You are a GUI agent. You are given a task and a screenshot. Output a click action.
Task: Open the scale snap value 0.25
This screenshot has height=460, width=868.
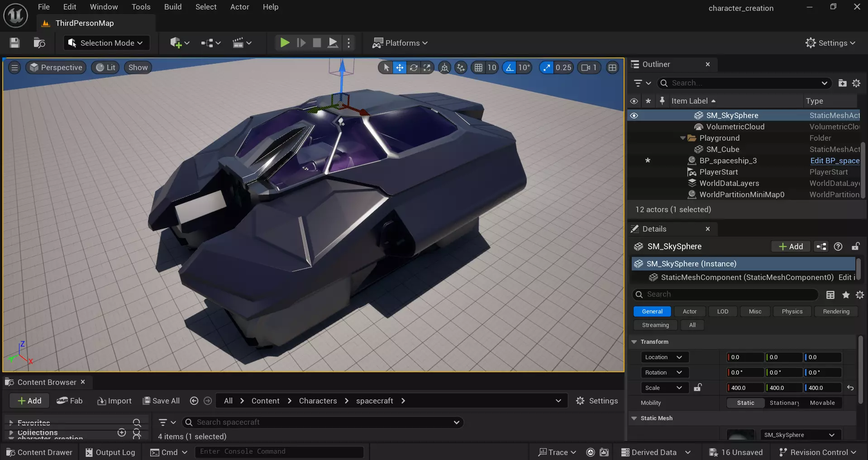563,67
